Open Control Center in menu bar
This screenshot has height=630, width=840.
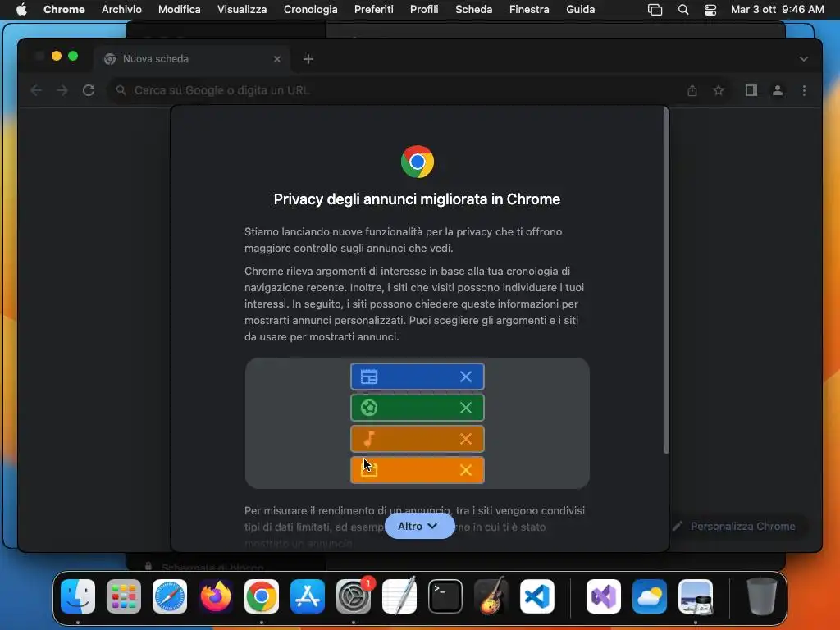tap(710, 9)
